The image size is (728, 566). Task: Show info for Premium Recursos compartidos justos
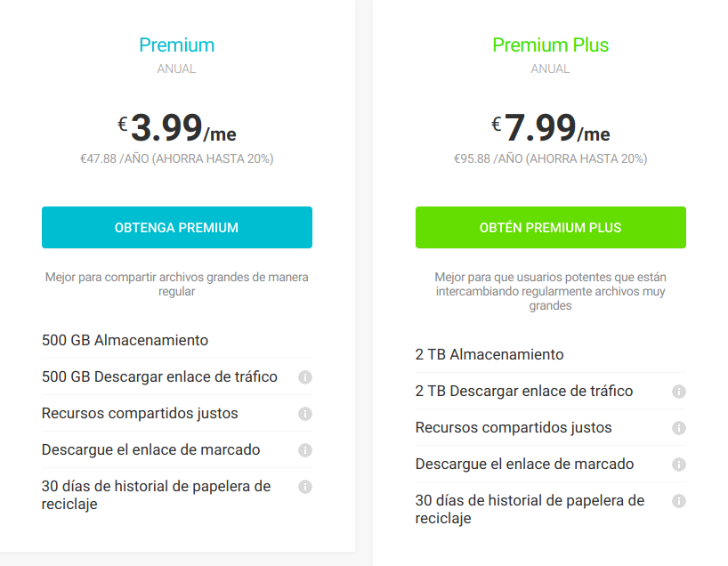[305, 414]
